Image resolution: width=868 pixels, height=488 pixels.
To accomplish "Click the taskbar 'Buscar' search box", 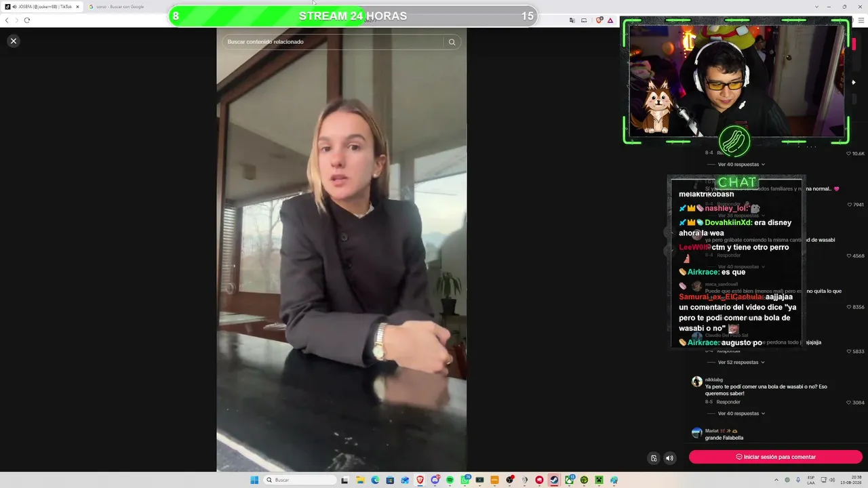I will coord(300,480).
